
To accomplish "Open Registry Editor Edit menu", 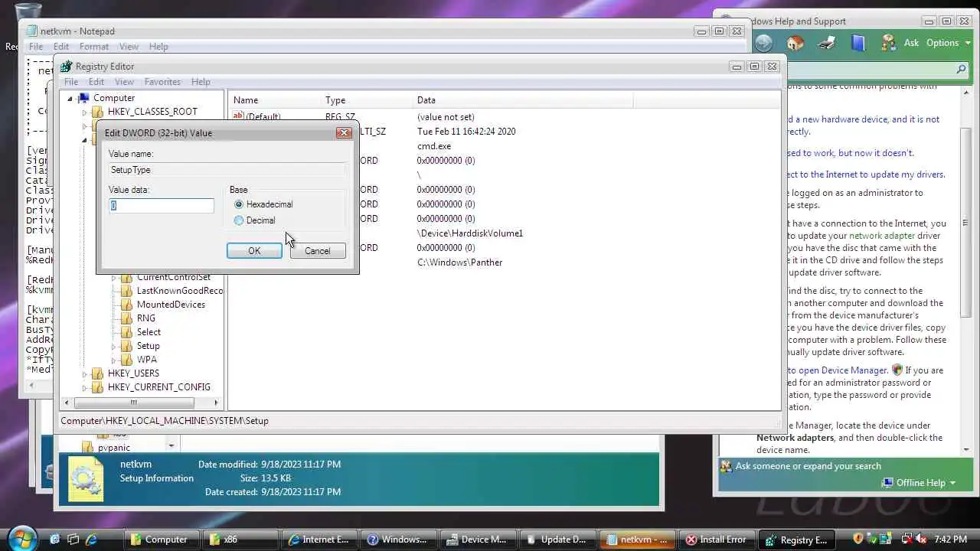I will click(x=96, y=82).
